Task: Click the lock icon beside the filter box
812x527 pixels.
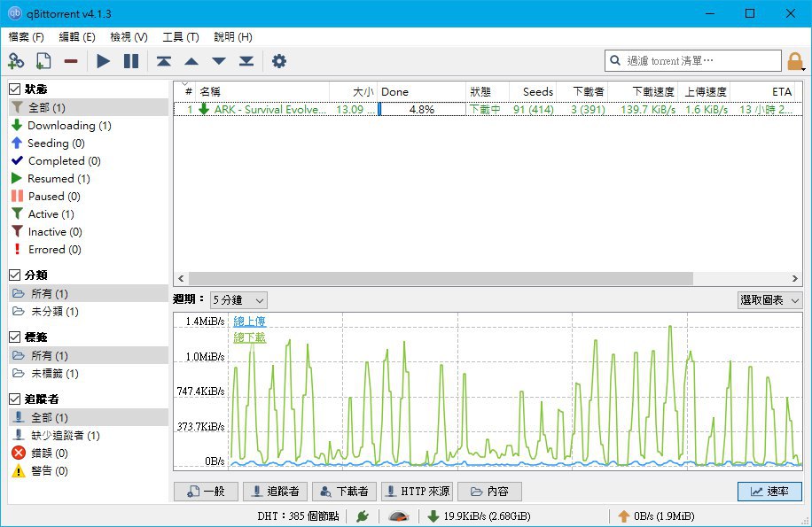Action: pyautogui.click(x=795, y=61)
